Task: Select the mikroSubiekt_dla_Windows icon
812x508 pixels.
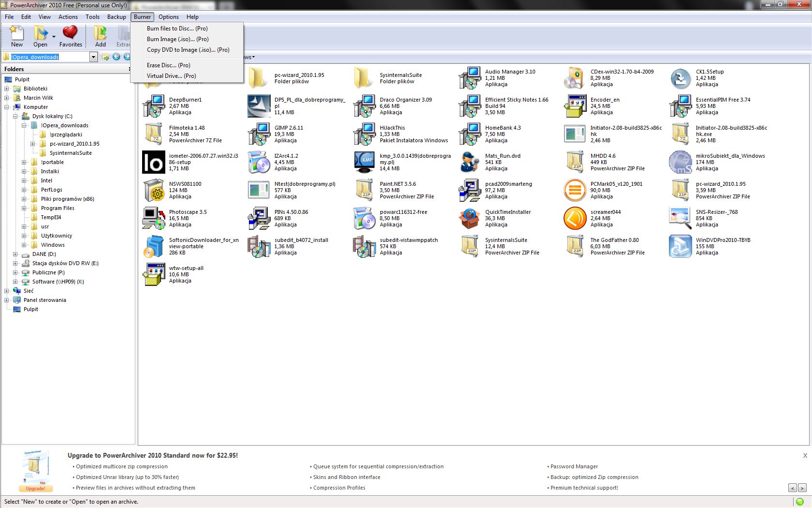Action: click(681, 162)
